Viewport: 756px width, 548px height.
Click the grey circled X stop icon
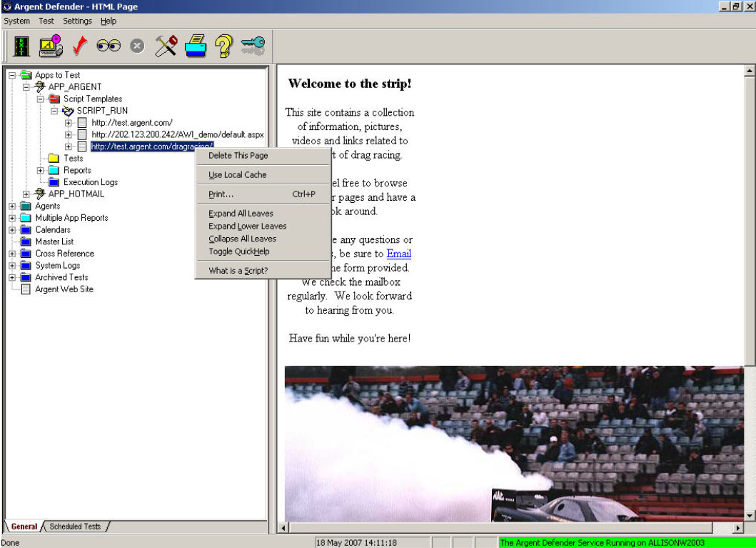[136, 46]
